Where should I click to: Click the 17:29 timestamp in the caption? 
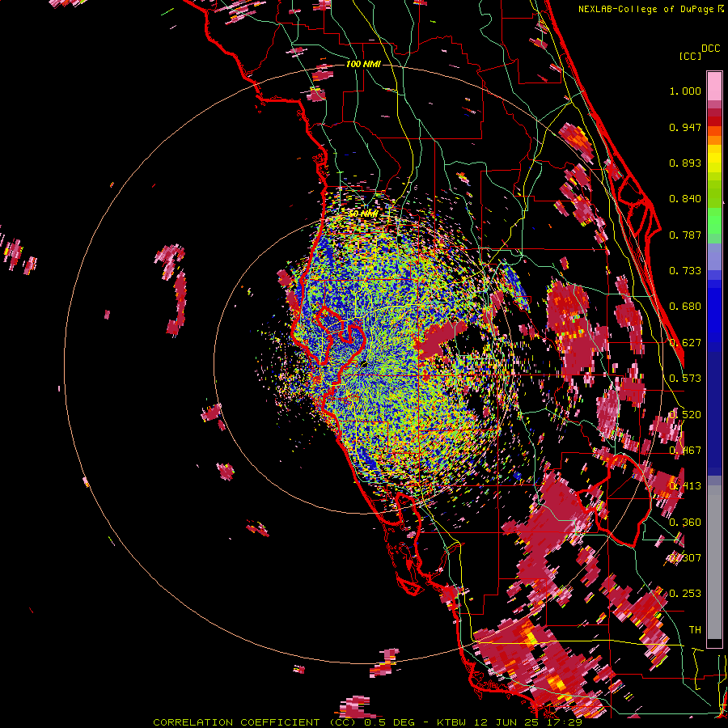(565, 722)
